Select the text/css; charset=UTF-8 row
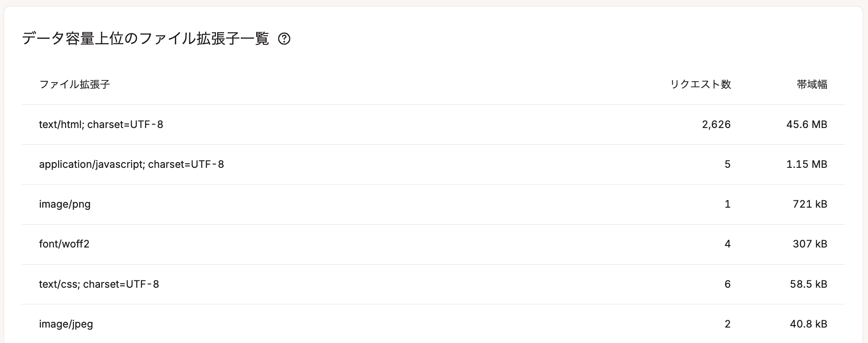The image size is (868, 343). tap(433, 284)
